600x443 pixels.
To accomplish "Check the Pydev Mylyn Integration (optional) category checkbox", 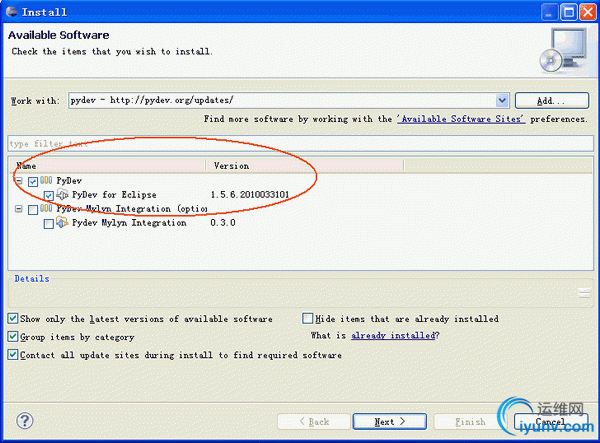I will click(33, 210).
